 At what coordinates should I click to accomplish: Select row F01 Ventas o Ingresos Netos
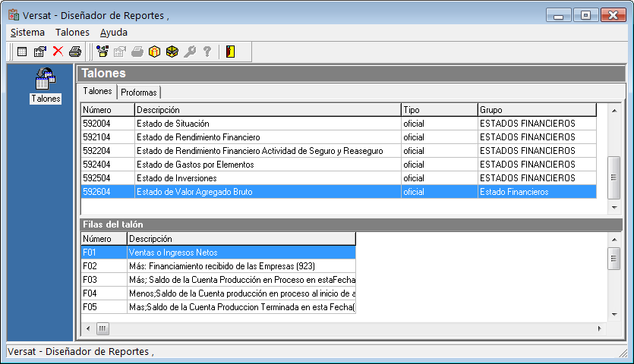click(219, 253)
